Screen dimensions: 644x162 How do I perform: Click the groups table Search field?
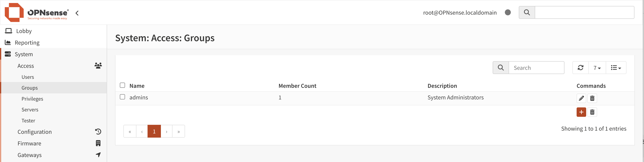click(x=536, y=68)
